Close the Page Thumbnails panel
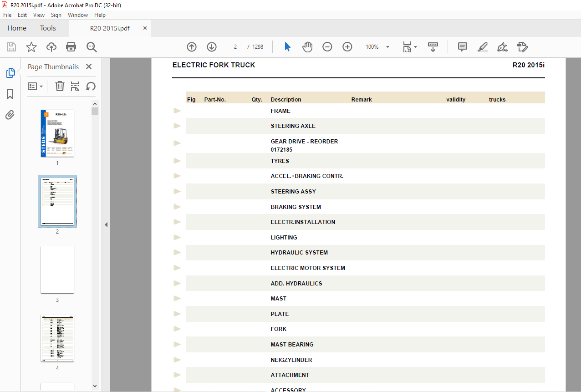Image resolution: width=581 pixels, height=392 pixels. pos(89,66)
